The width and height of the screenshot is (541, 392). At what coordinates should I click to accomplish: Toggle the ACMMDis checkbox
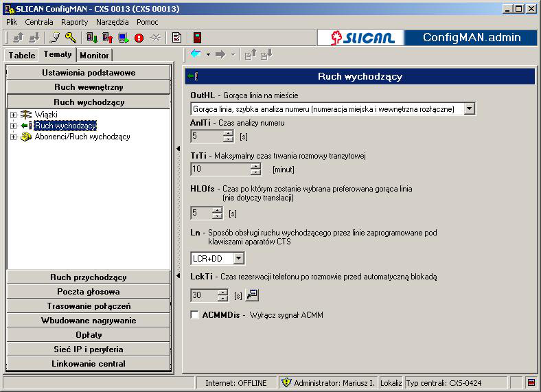click(194, 314)
